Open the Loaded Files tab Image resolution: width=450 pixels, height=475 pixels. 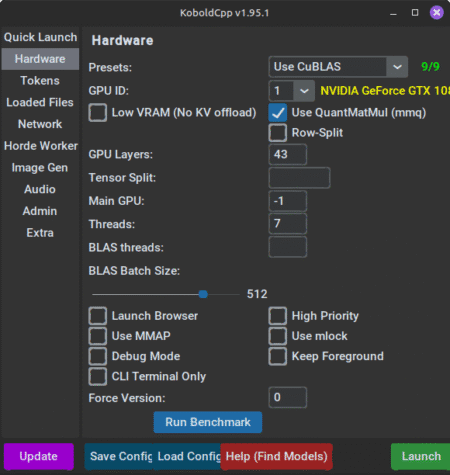click(x=40, y=102)
